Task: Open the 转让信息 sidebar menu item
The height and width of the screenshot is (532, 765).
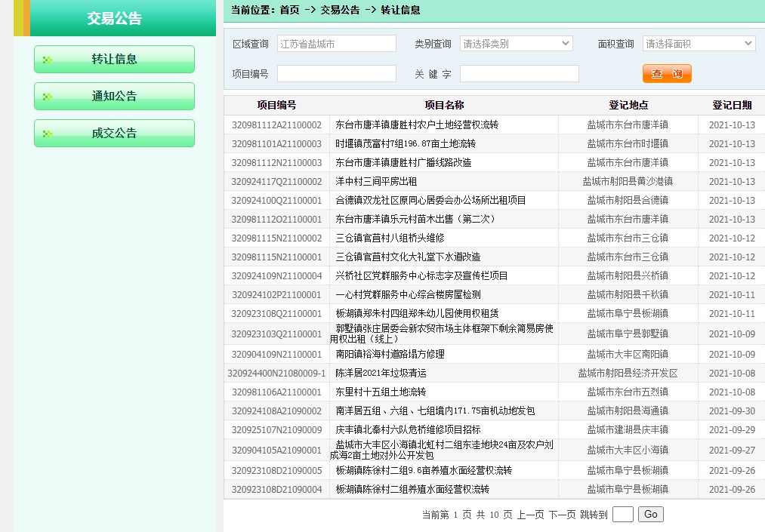Action: coord(114,60)
